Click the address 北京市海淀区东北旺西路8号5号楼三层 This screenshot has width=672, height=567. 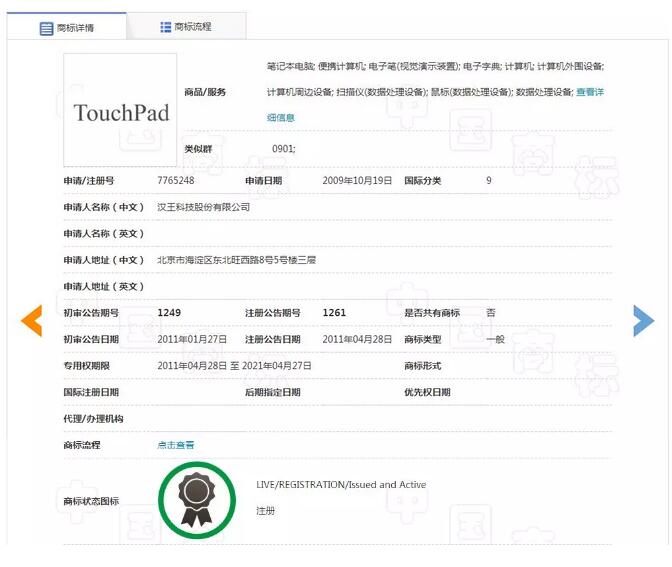(236, 260)
